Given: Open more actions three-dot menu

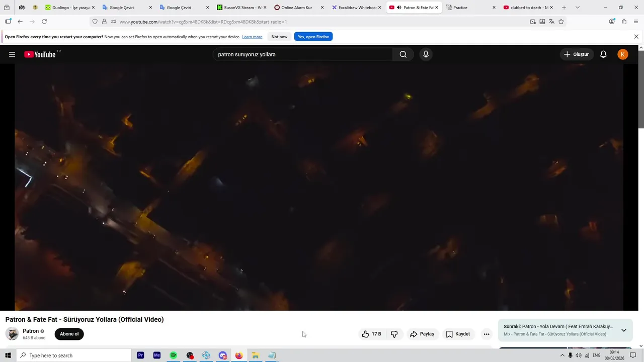Looking at the screenshot, I should pyautogui.click(x=487, y=334).
